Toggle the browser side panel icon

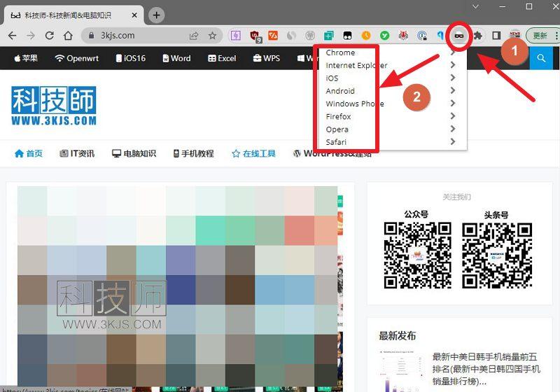point(496,35)
